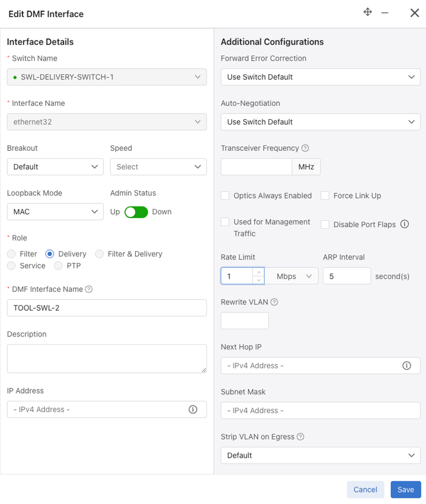Click the move dialog crosshair icon
Screen dimensions: 426x504
[x=367, y=12]
